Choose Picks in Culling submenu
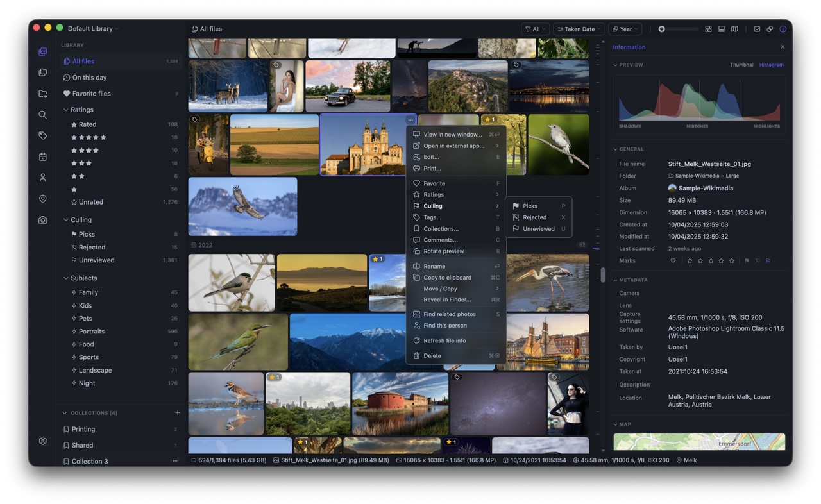Screen dimensions: 821x504 [x=538, y=206]
